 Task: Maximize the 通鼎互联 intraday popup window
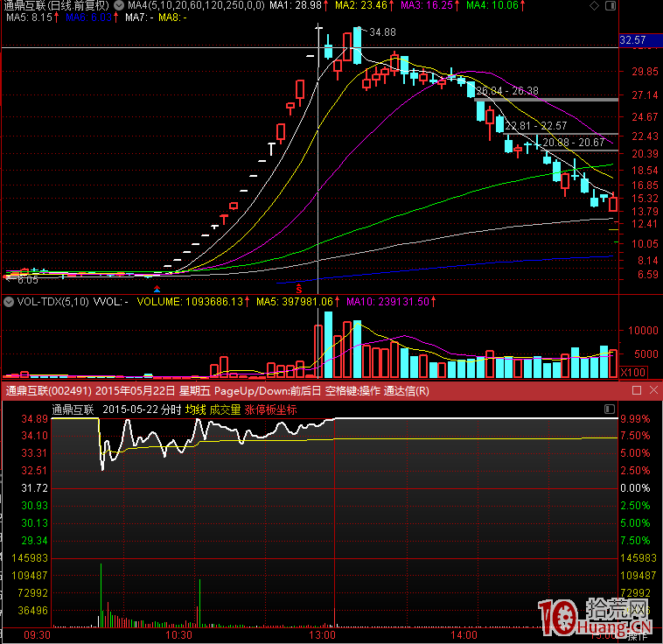point(637,390)
